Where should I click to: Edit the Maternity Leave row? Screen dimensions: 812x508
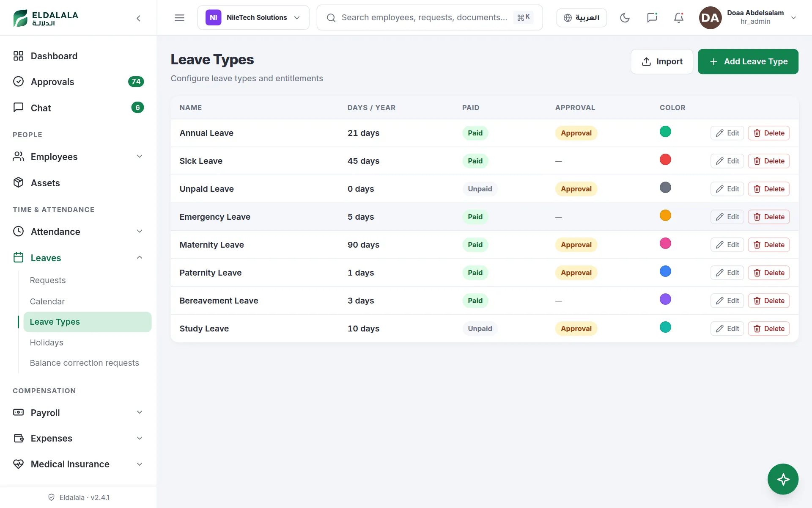727,245
